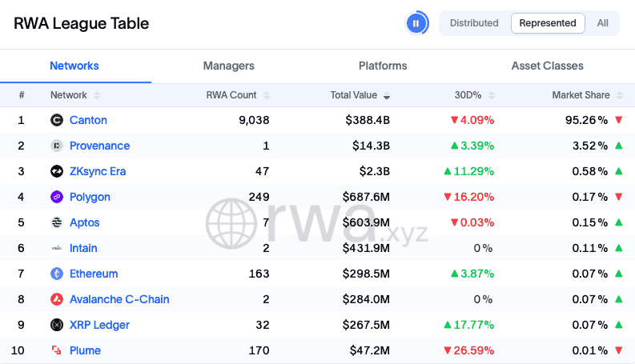635x364 pixels.
Task: Click the Provenance network logo icon
Action: pyautogui.click(x=57, y=146)
